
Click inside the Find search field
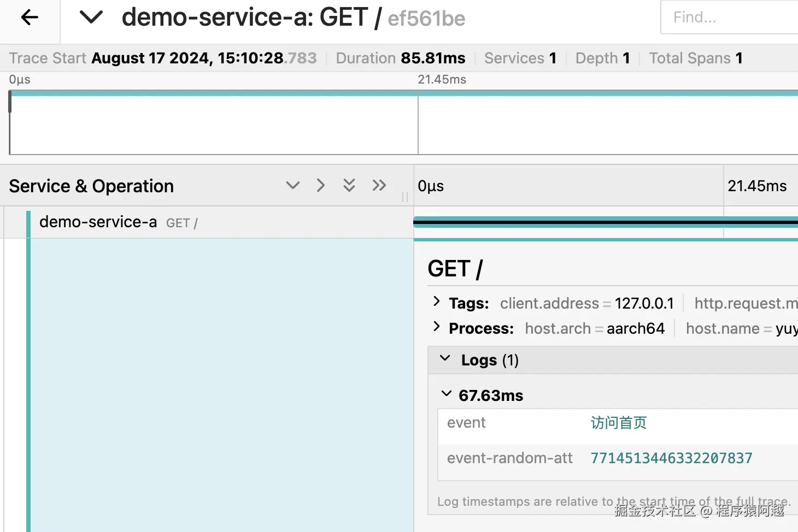(727, 17)
